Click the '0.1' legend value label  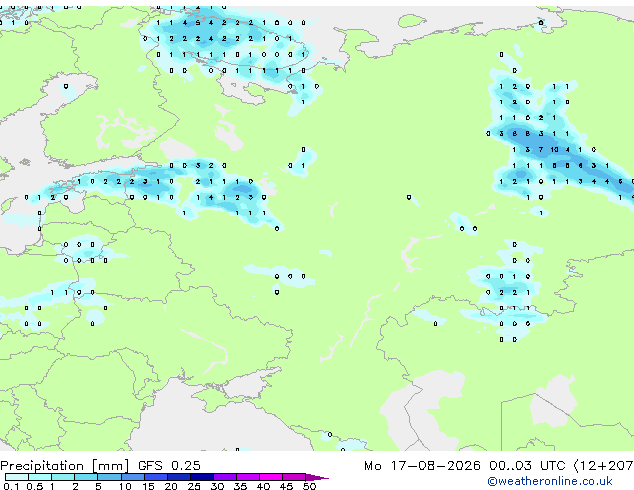[11, 486]
